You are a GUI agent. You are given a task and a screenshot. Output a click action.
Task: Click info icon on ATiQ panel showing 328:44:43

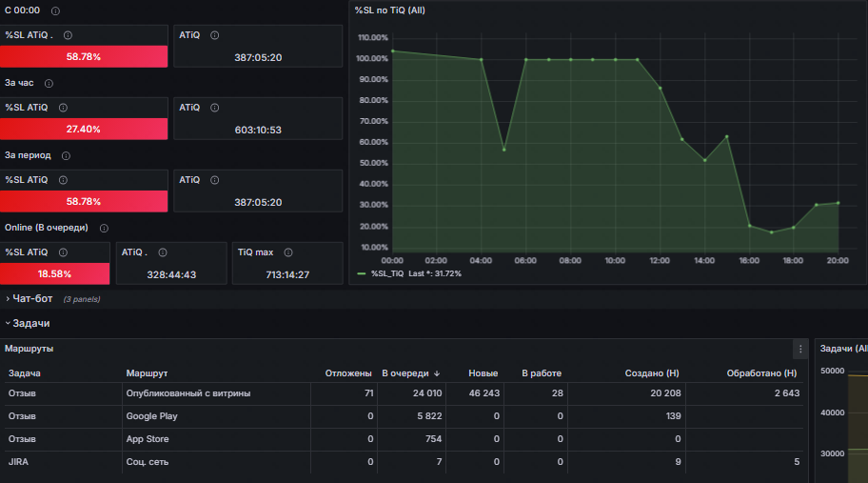(163, 252)
